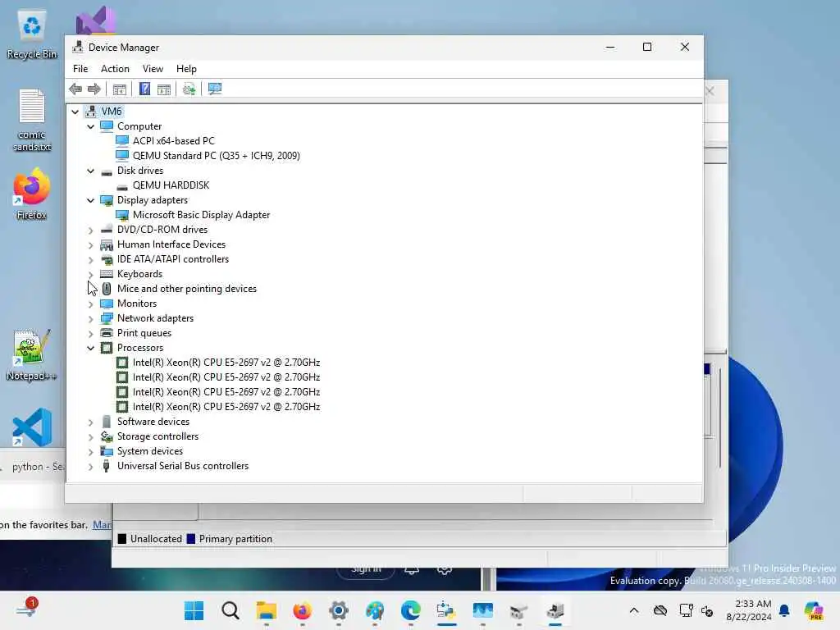
Task: Expand Network adapters category
Action: point(90,319)
